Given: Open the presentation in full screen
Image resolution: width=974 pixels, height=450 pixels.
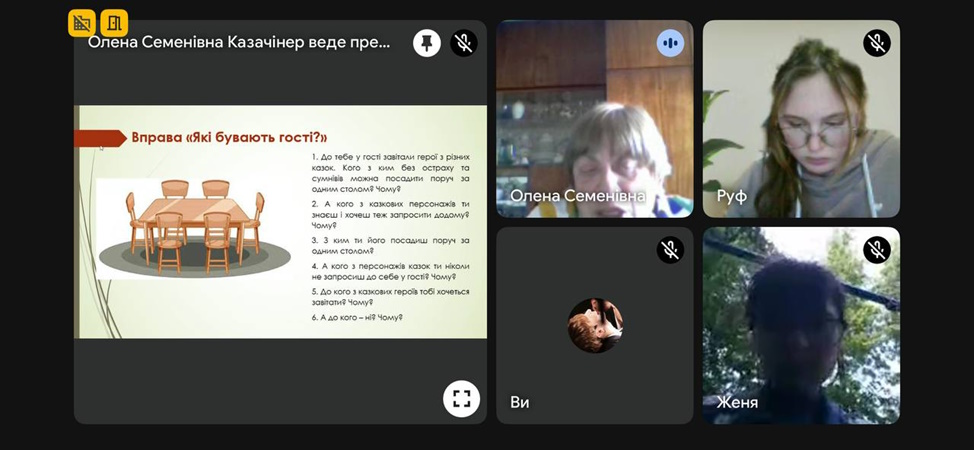Looking at the screenshot, I should pos(462,398).
